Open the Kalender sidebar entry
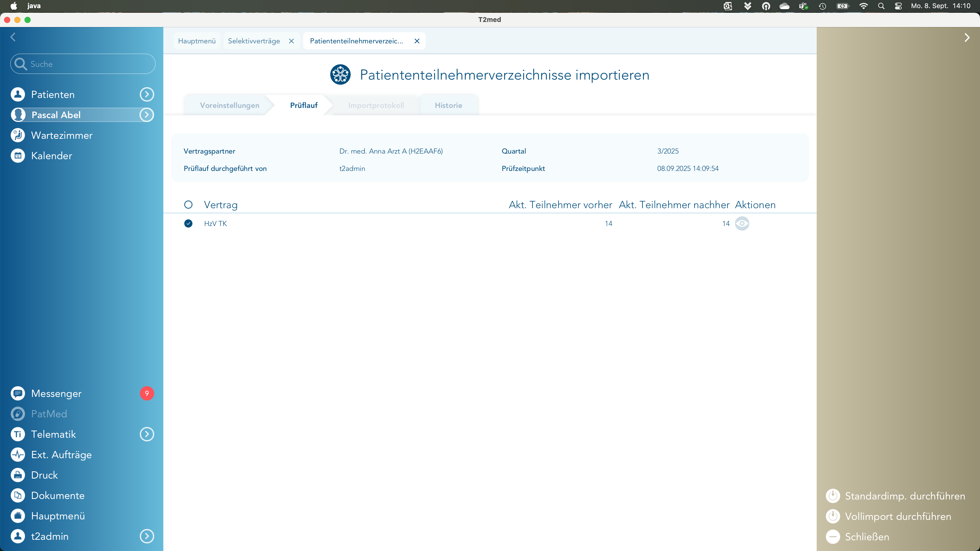The image size is (980, 551). click(x=51, y=156)
